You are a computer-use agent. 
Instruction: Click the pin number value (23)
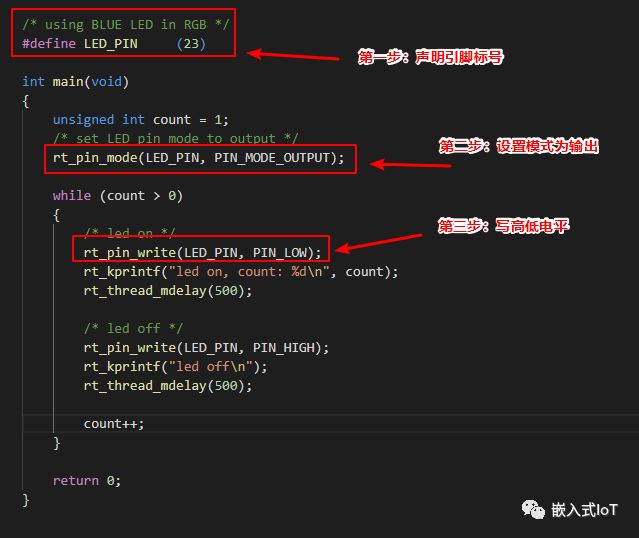pyautogui.click(x=190, y=44)
